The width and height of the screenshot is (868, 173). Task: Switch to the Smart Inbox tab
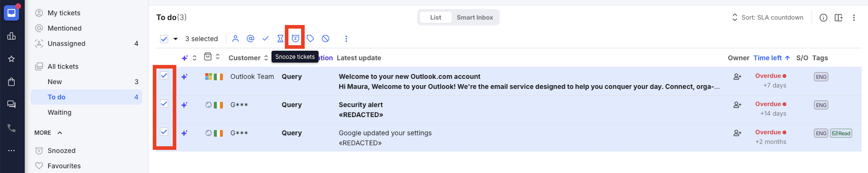point(474,18)
